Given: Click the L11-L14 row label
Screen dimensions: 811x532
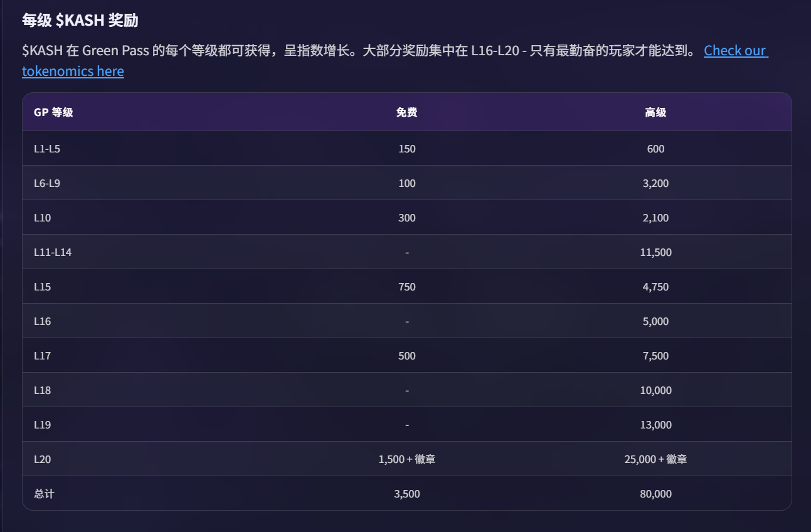Looking at the screenshot, I should pos(52,252).
